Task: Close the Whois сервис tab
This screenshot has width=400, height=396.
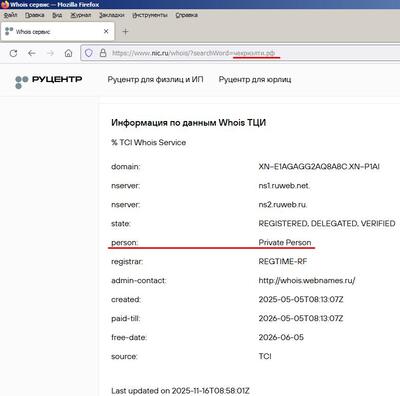Action: point(106,31)
